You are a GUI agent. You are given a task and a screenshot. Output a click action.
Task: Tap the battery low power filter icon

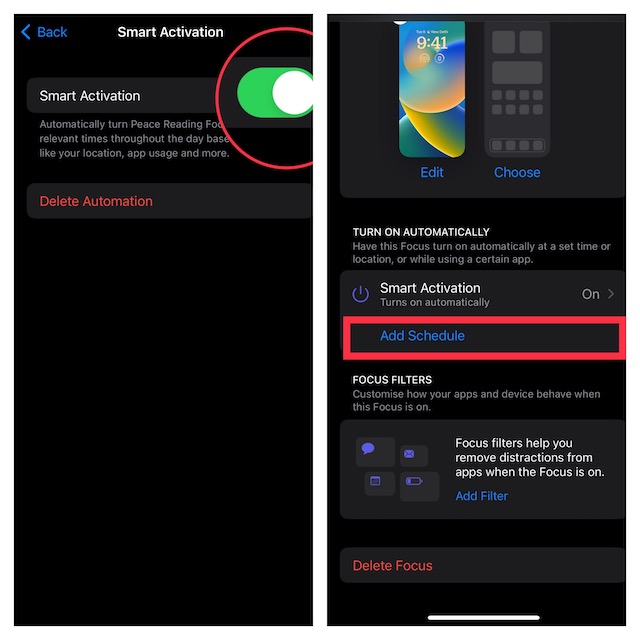[x=414, y=481]
